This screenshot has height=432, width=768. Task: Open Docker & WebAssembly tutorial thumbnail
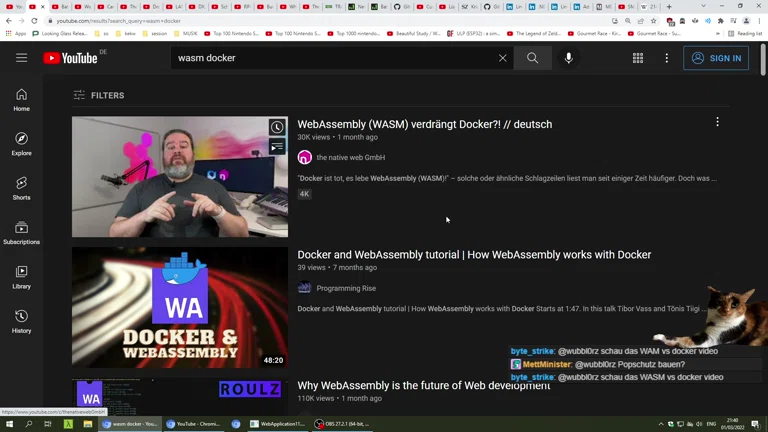click(x=180, y=308)
